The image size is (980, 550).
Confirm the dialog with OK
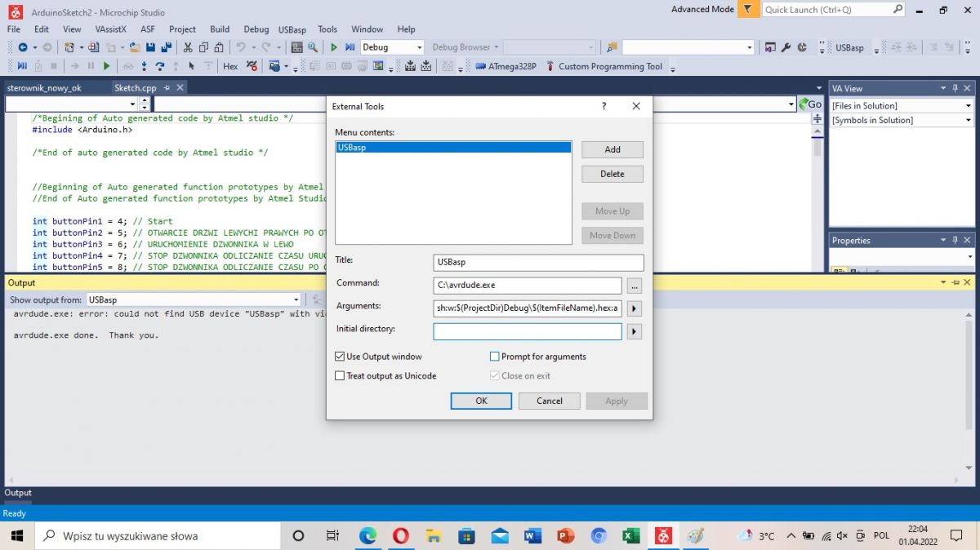pos(481,401)
